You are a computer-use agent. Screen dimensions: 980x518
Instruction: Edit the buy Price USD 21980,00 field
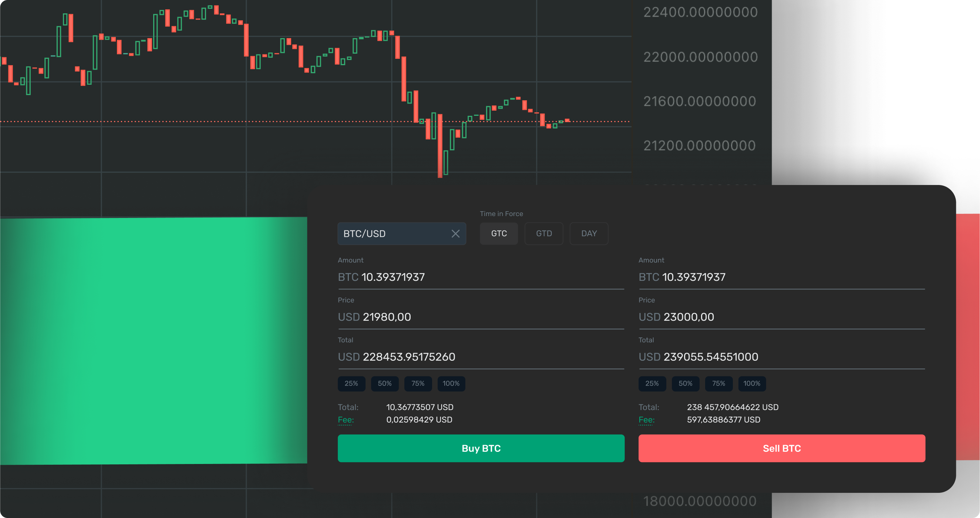[481, 317]
